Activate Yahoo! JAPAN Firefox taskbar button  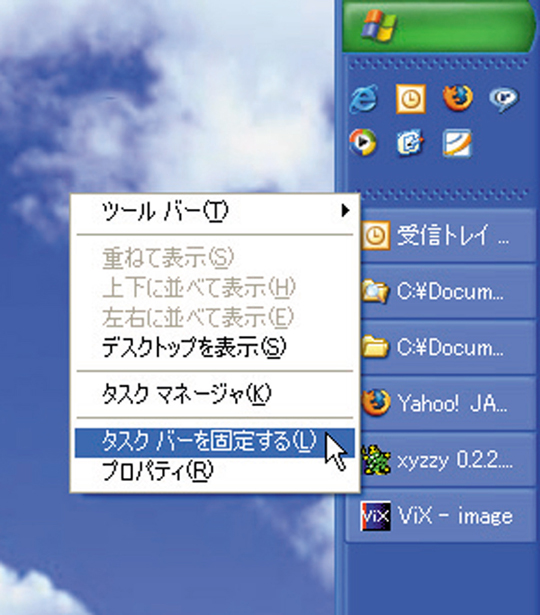(x=441, y=403)
